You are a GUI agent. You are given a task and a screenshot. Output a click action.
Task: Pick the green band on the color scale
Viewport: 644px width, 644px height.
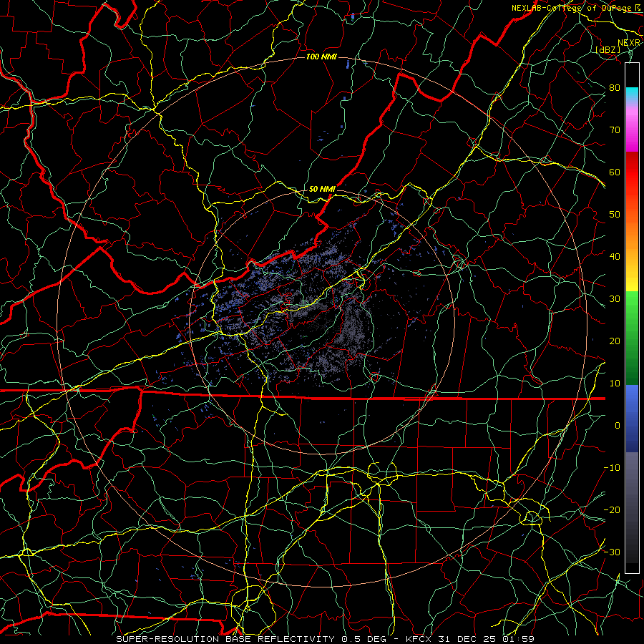pos(632,338)
